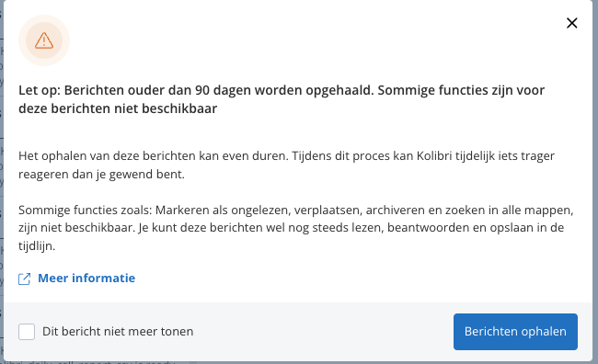Click the orange warning triangle icon

click(44, 40)
